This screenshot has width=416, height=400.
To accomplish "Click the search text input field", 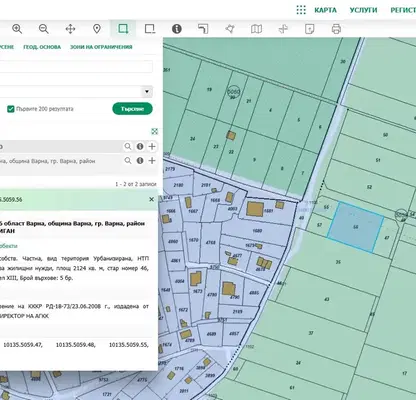I will 76,67.
